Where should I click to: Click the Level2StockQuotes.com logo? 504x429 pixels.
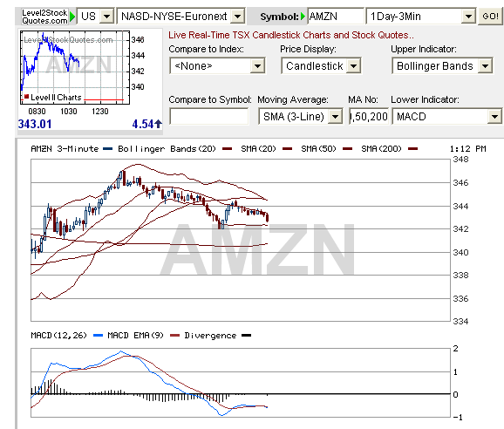(44, 17)
